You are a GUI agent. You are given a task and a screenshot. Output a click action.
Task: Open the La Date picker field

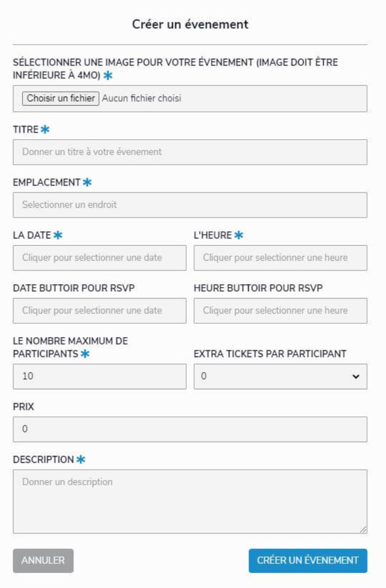99,258
